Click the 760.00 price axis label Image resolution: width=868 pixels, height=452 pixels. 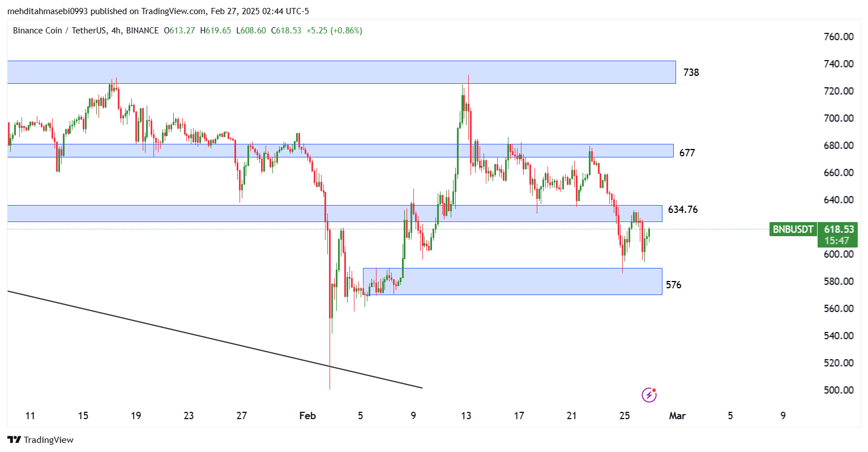[x=839, y=37]
